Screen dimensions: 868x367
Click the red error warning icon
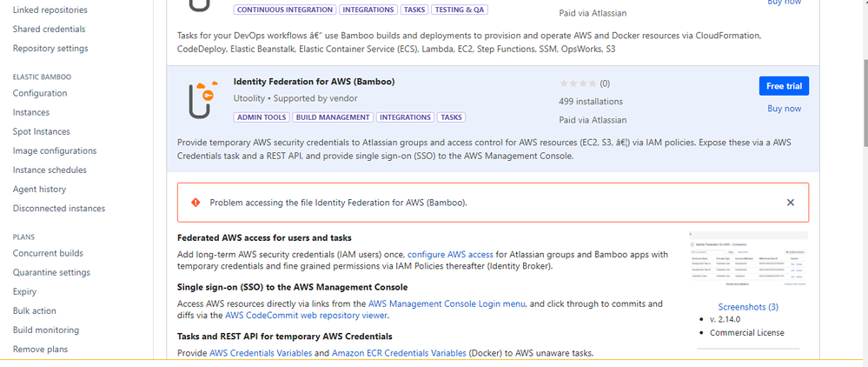tap(195, 203)
